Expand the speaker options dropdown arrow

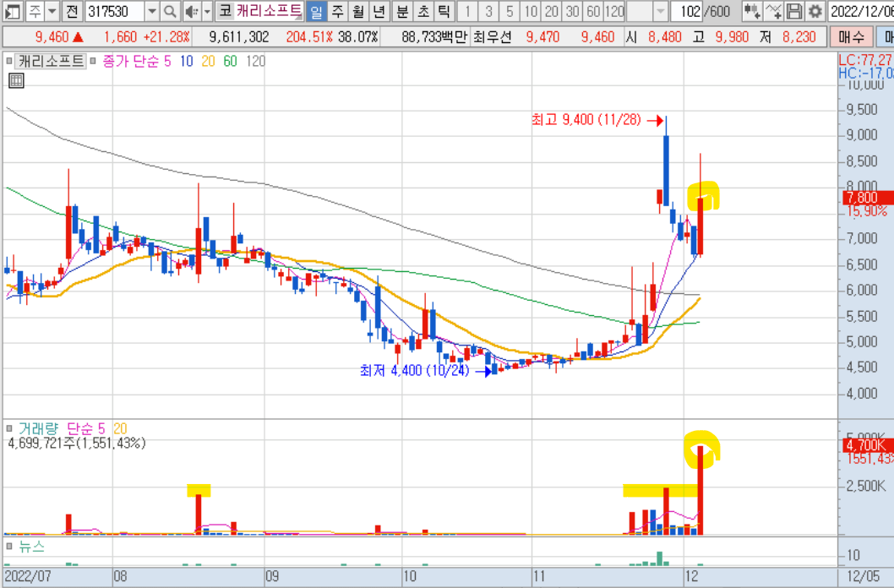(208, 11)
